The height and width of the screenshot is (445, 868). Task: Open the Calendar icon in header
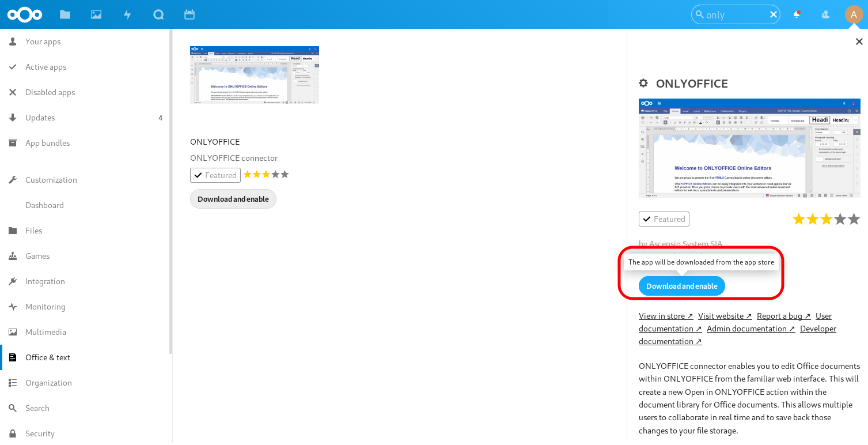(x=189, y=14)
